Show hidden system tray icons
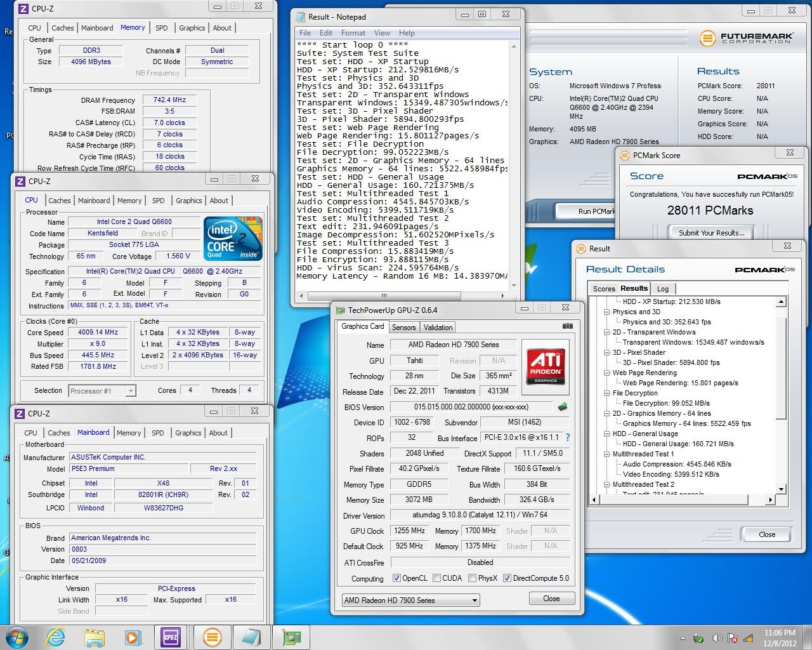The height and width of the screenshot is (650, 812). (x=683, y=638)
